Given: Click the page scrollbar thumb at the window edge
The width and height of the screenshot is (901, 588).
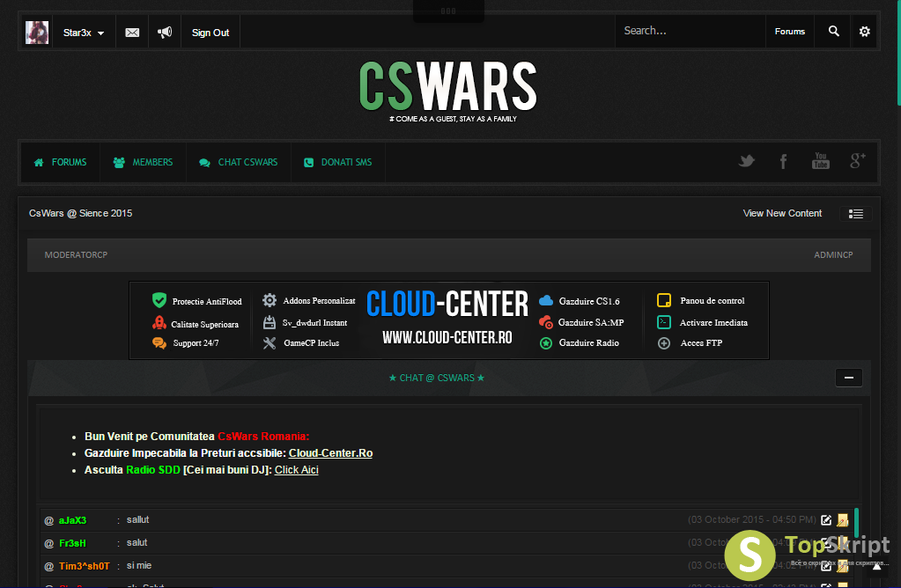Looking at the screenshot, I should (898, 53).
